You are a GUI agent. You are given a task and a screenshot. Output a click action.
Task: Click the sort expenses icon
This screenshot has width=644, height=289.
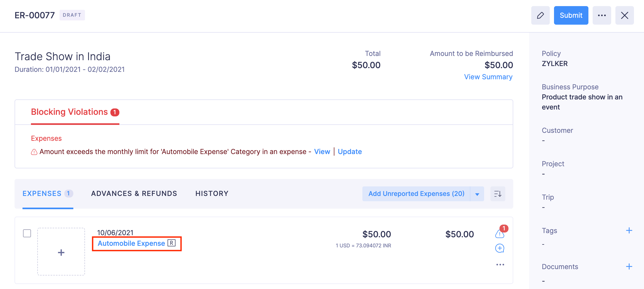point(498,194)
